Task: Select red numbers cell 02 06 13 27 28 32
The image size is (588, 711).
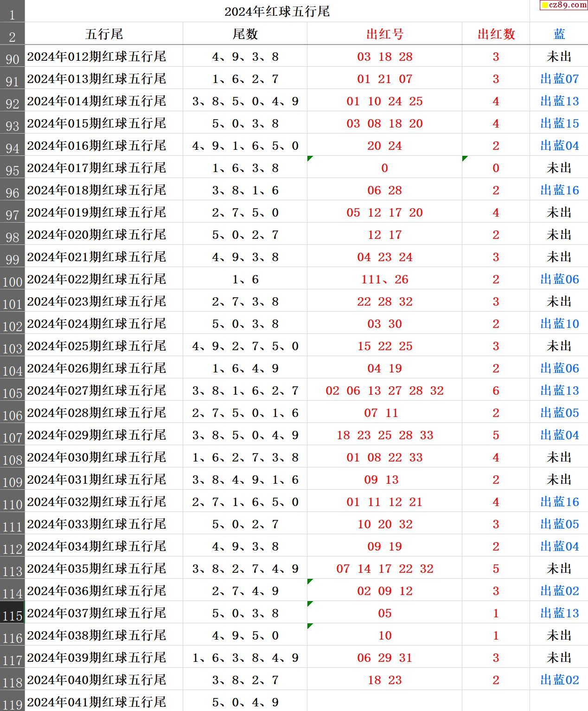Action: [384, 391]
